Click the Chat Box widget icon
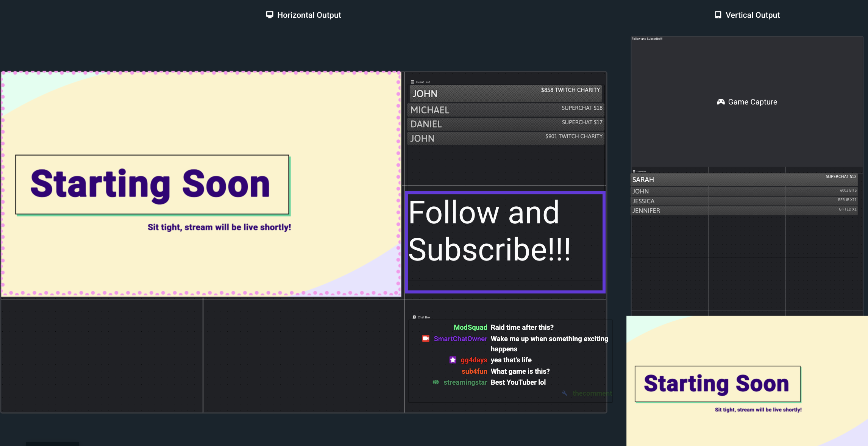Viewport: 868px width, 446px height. pyautogui.click(x=414, y=317)
